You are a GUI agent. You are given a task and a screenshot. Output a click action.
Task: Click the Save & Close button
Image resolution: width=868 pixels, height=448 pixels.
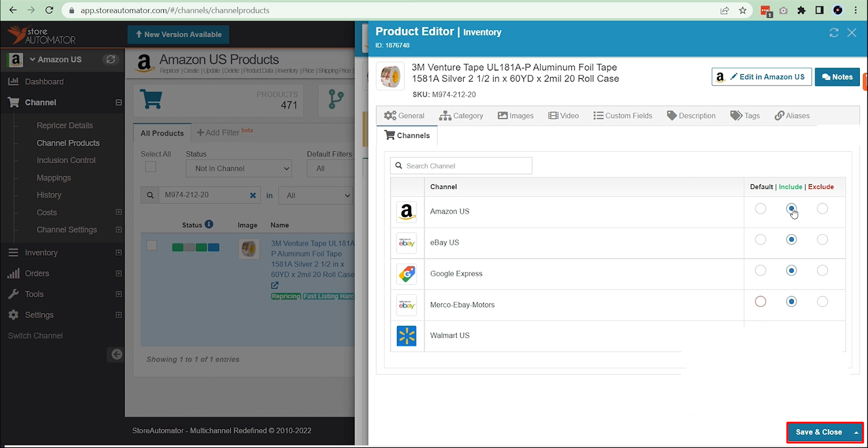click(x=819, y=432)
